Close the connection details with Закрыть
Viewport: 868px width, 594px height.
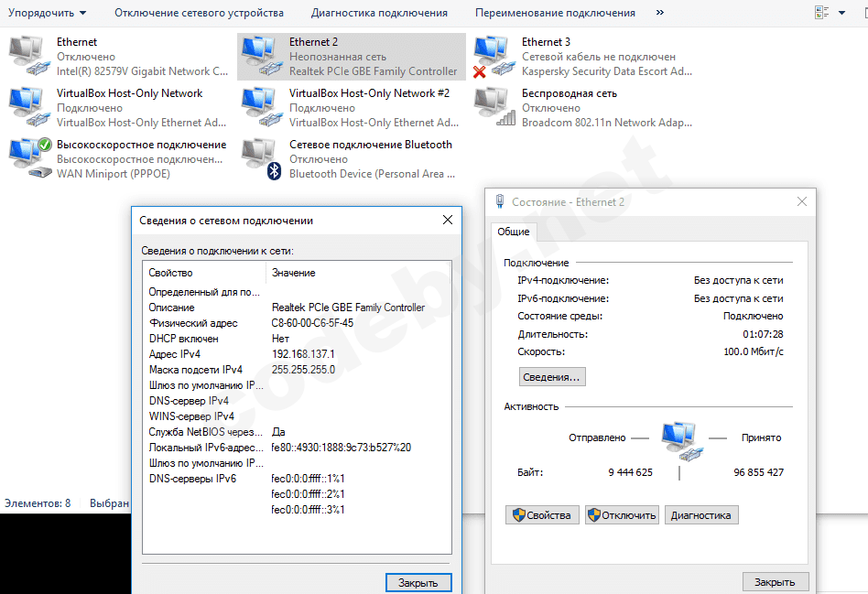(x=418, y=582)
